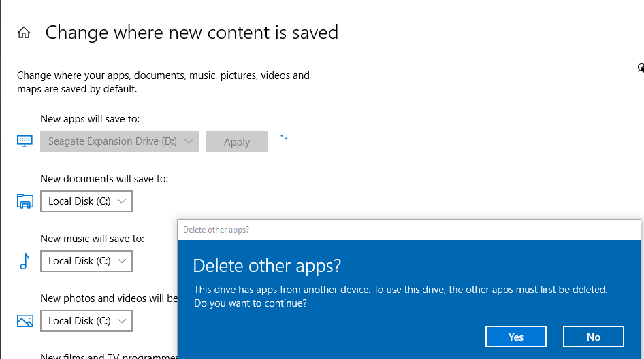Choose No in the Delete other apps dialog
The image size is (644, 359).
tap(593, 337)
